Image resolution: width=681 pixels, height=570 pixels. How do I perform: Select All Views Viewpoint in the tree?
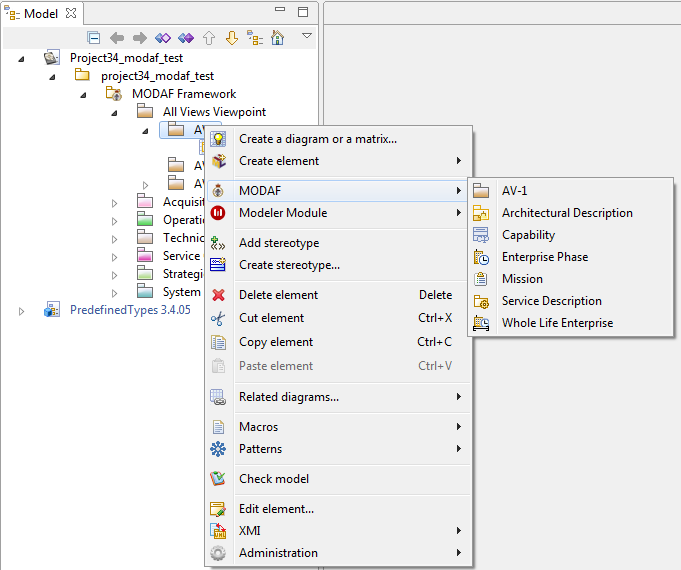pos(215,112)
